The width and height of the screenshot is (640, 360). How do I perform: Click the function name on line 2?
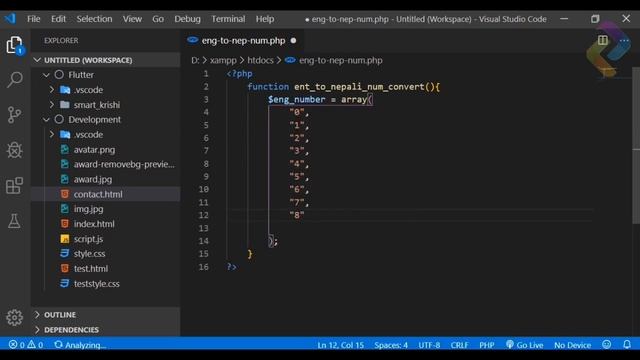click(359, 87)
